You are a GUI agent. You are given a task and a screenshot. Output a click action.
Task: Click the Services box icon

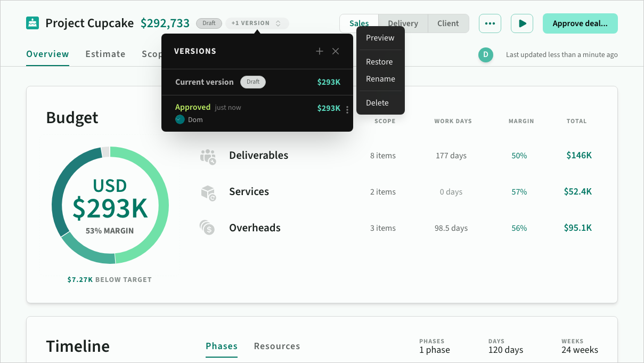pos(208,192)
